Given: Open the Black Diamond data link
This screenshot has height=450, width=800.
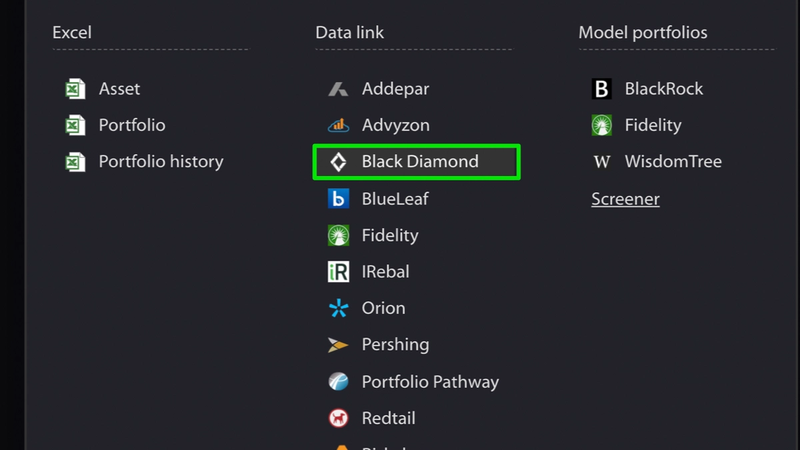Looking at the screenshot, I should (x=420, y=162).
